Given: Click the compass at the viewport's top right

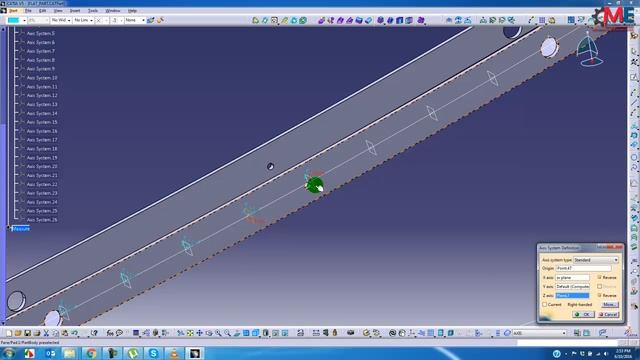Looking at the screenshot, I should [589, 50].
